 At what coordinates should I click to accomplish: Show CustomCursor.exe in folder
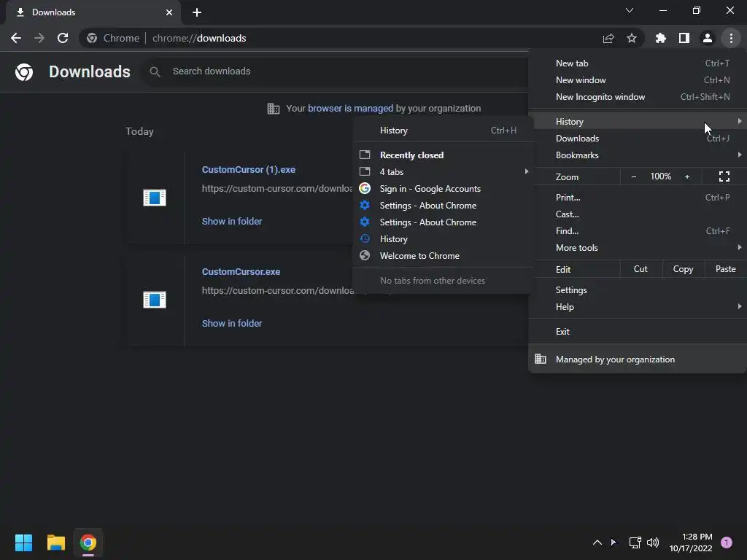coord(232,323)
